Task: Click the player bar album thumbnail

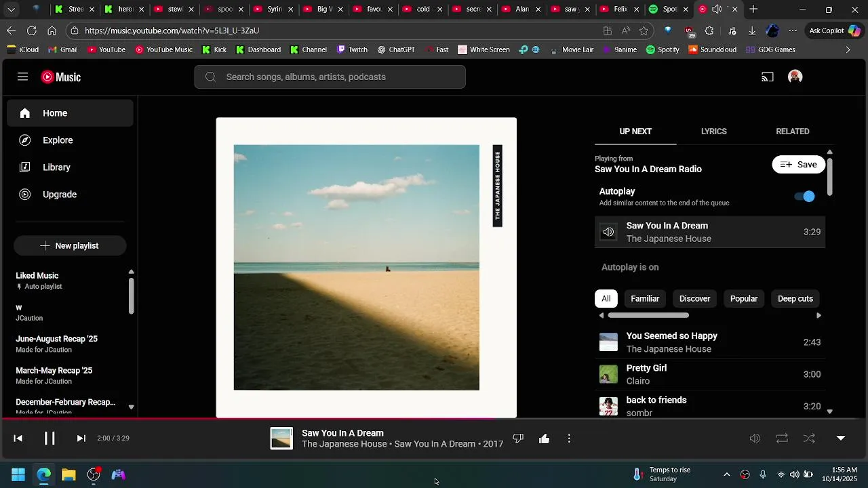Action: point(281,439)
